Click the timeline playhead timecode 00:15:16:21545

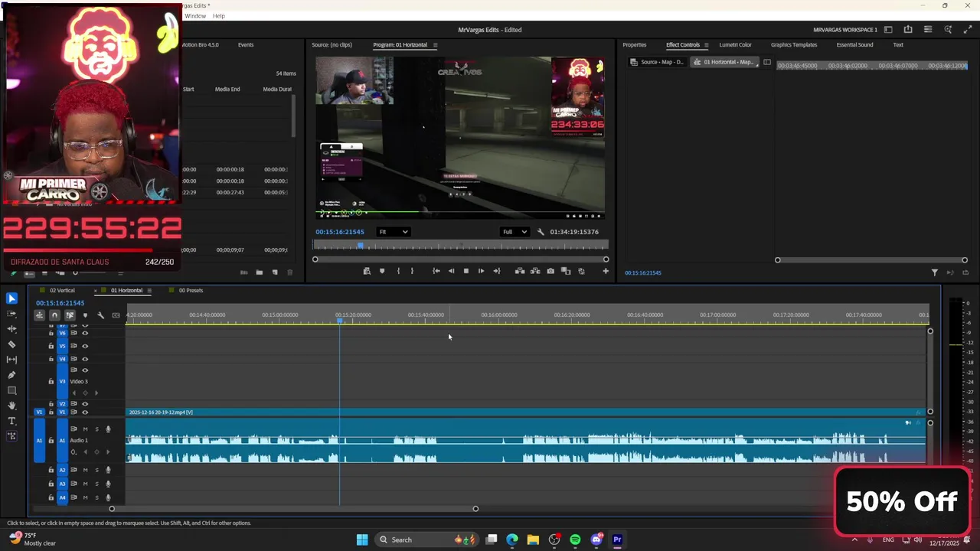pos(60,303)
